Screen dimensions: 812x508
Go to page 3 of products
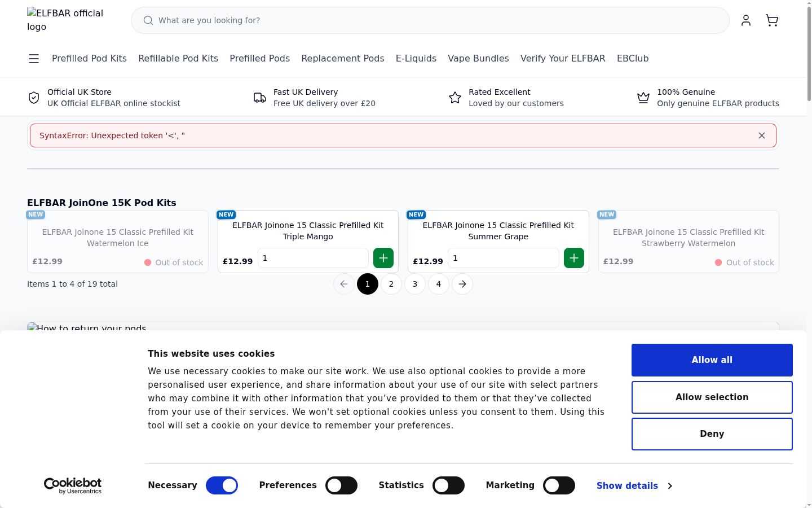[x=415, y=284]
